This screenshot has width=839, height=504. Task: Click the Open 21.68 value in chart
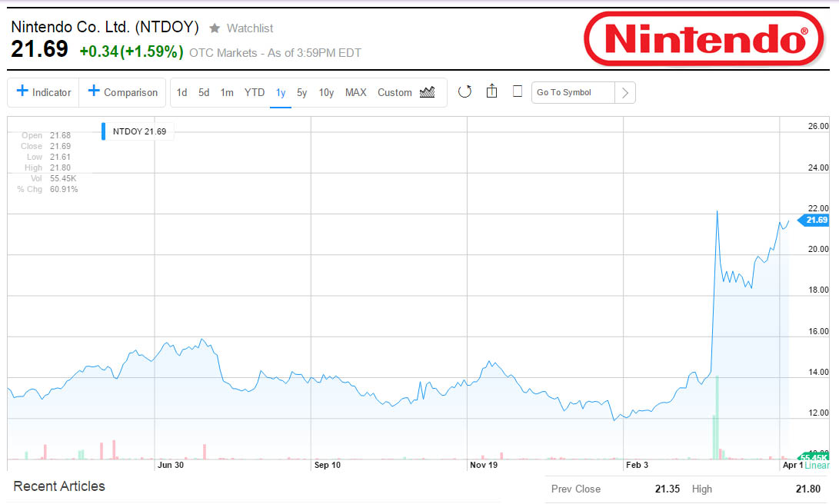[x=61, y=136]
